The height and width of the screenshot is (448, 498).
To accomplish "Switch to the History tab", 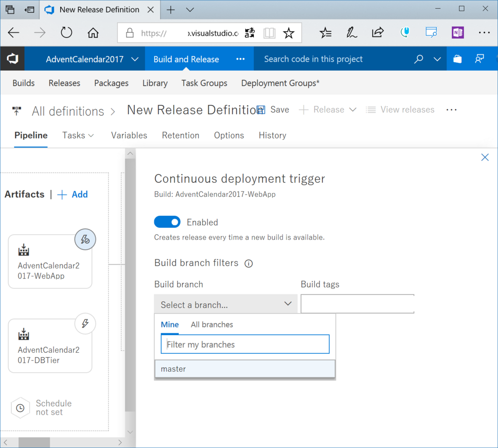I will tap(272, 136).
